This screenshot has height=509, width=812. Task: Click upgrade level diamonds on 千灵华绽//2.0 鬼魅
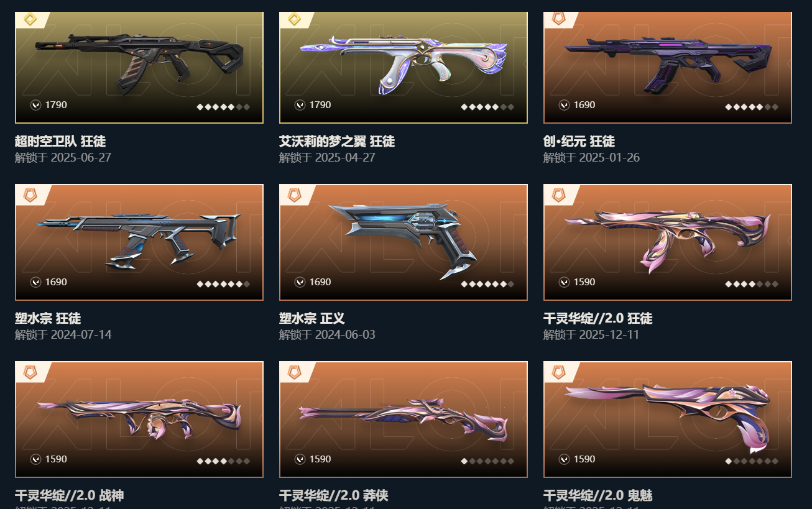[x=752, y=461]
